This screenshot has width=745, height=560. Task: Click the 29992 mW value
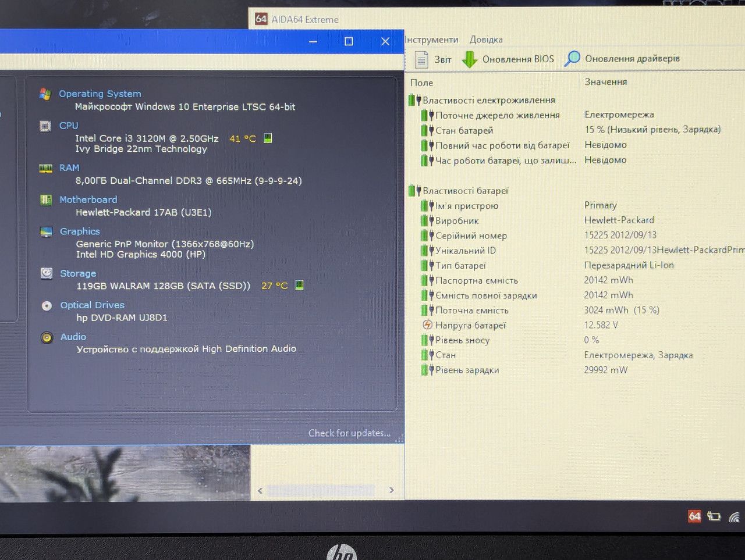(606, 370)
